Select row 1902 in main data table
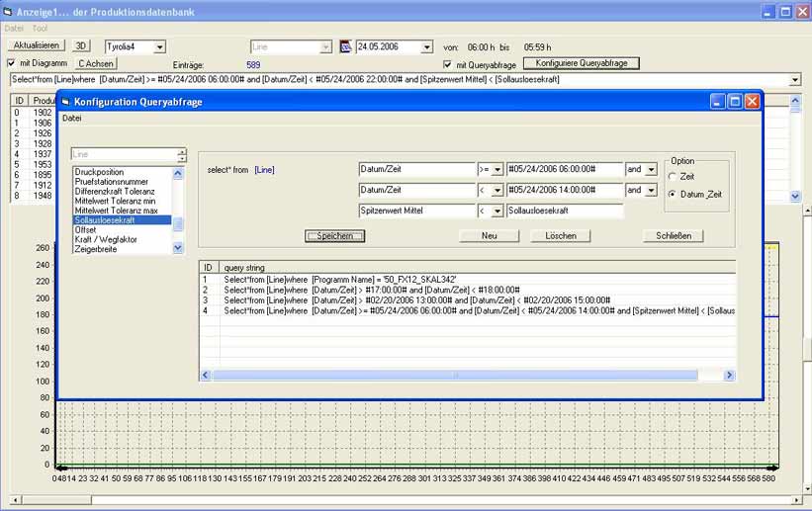Image resolution: width=812 pixels, height=511 pixels. [x=33, y=113]
